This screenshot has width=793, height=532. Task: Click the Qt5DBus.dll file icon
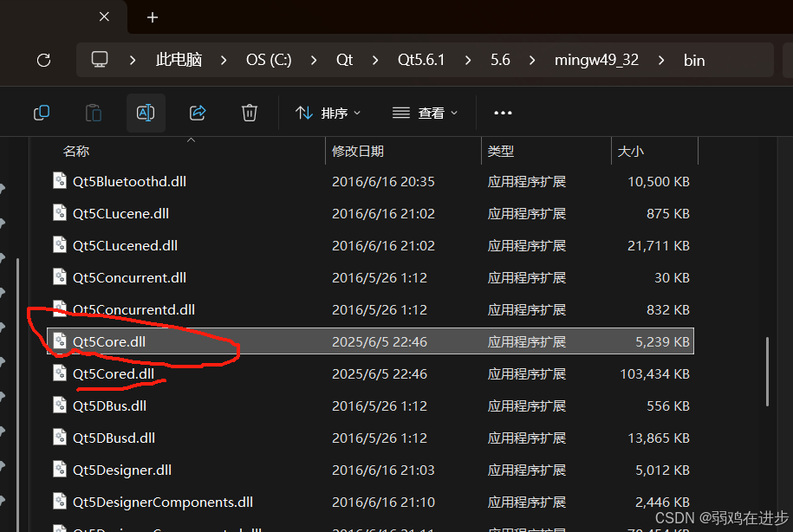click(x=60, y=405)
